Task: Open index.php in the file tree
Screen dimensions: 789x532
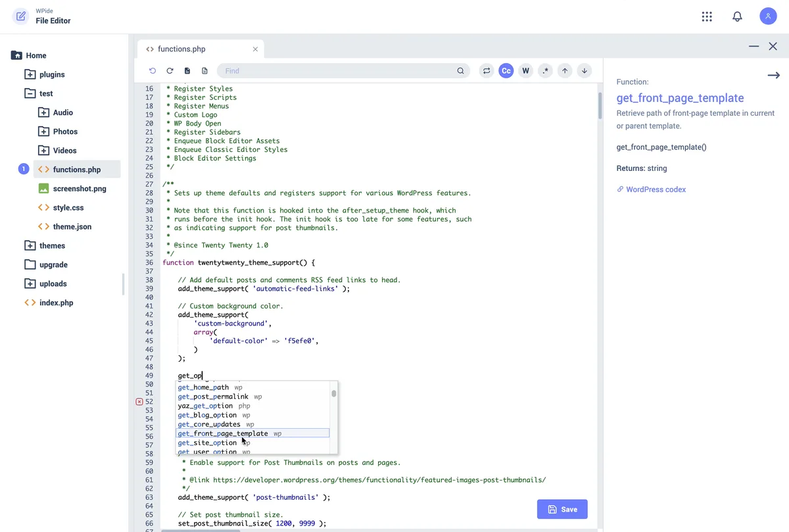Action: point(49,302)
